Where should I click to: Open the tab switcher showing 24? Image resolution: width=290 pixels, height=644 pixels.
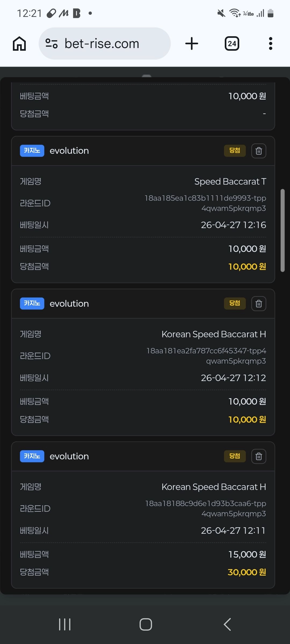tap(232, 44)
